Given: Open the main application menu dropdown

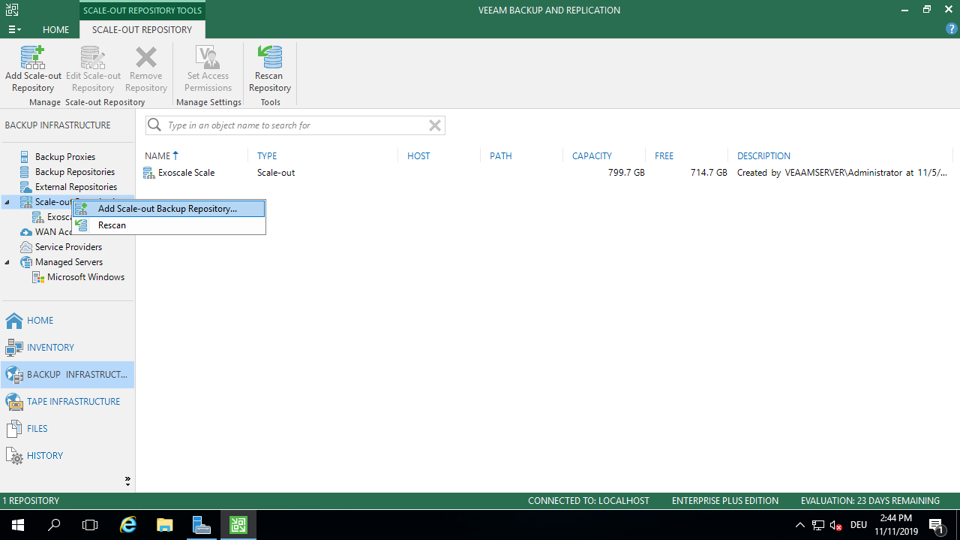Looking at the screenshot, I should pos(14,30).
